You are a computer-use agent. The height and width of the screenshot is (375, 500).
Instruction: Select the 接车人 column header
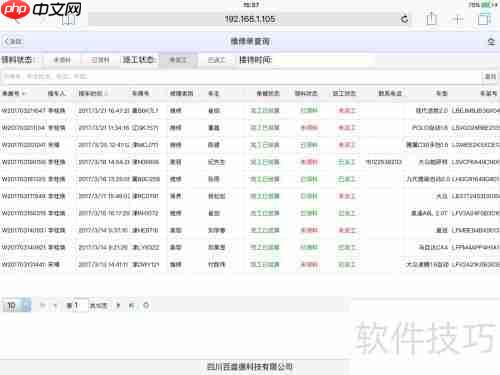click(56, 93)
